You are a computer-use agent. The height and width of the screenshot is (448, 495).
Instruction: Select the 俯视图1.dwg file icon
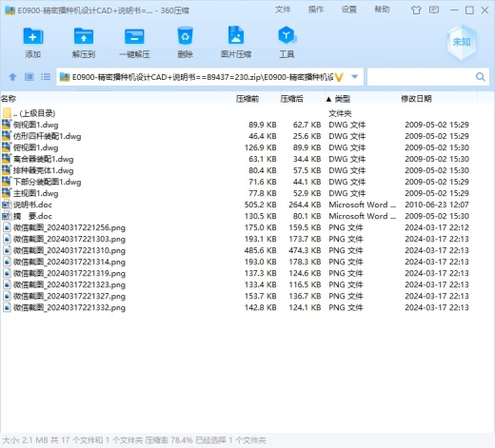tap(7, 147)
